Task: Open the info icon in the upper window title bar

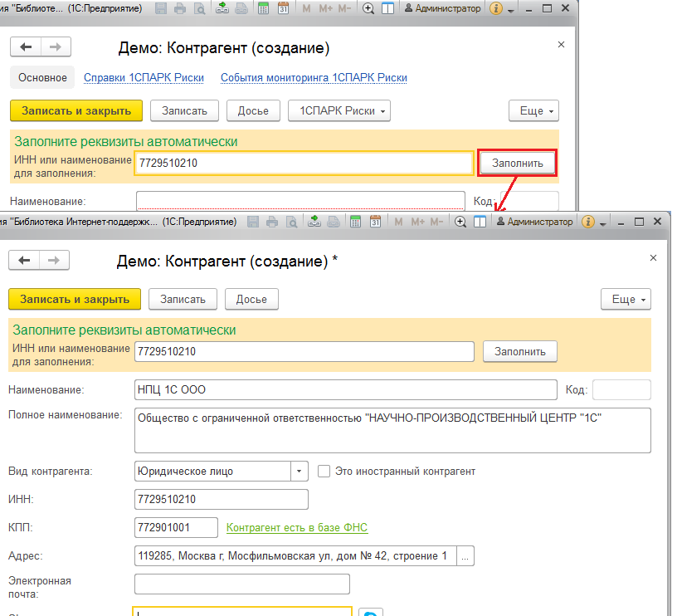Action: pyautogui.click(x=496, y=8)
